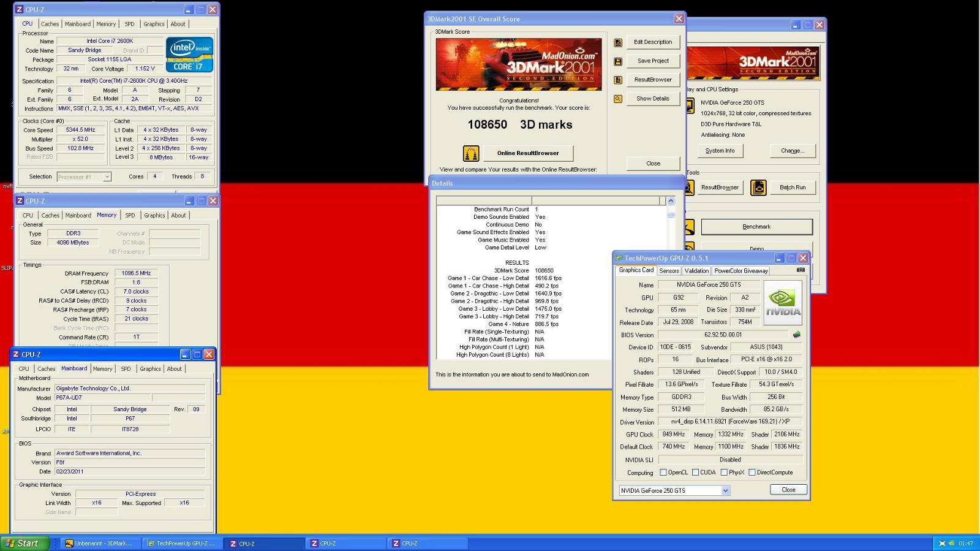This screenshot has height=551, width=980.
Task: Click the score text 108650 3D marks
Action: tap(520, 124)
